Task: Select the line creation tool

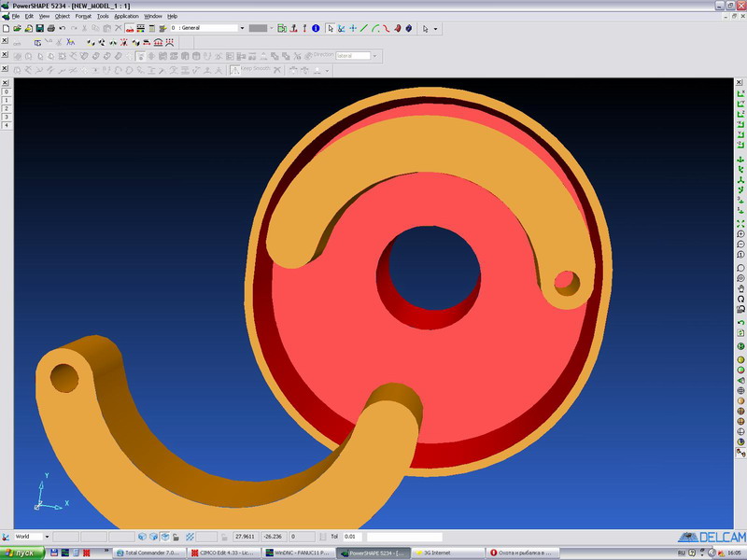Action: pyautogui.click(x=363, y=29)
